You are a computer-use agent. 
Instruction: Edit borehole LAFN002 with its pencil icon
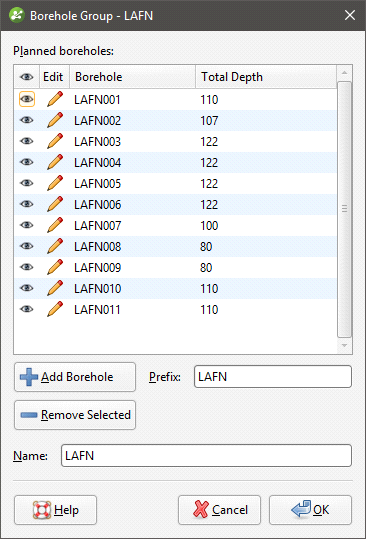pyautogui.click(x=55, y=120)
